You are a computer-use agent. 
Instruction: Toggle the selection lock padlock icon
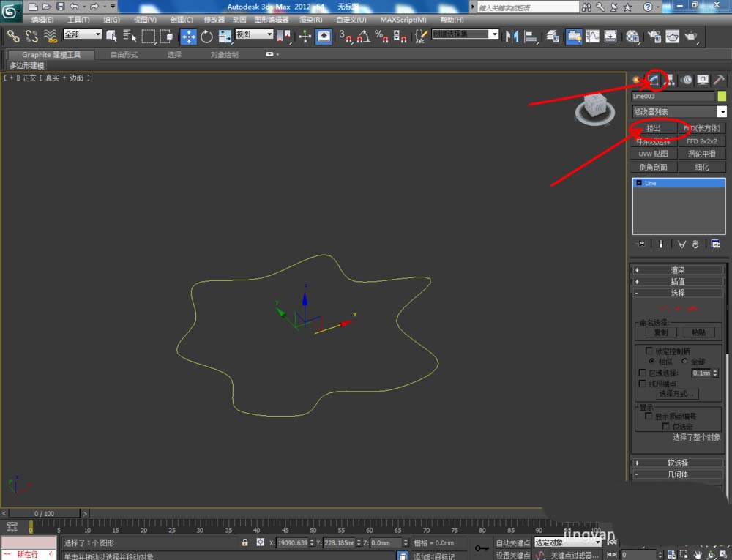pyautogui.click(x=244, y=542)
